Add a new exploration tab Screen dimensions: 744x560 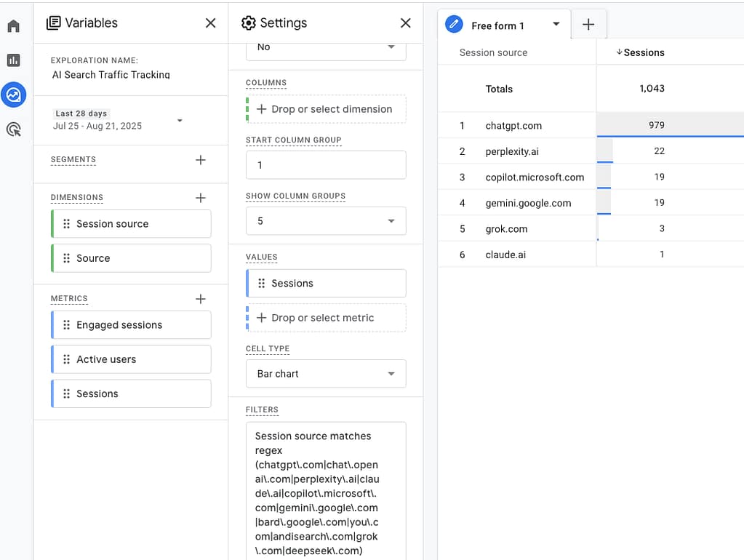click(x=588, y=24)
